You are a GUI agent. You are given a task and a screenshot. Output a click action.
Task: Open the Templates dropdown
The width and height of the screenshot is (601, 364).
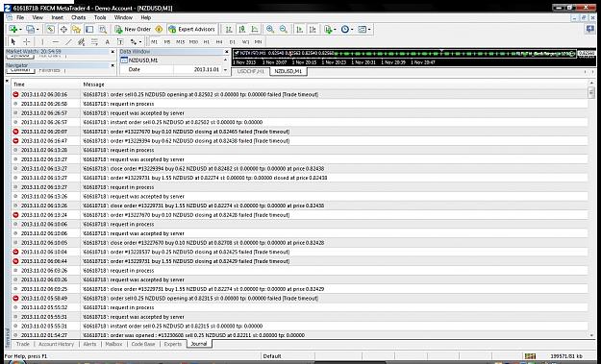click(x=364, y=29)
